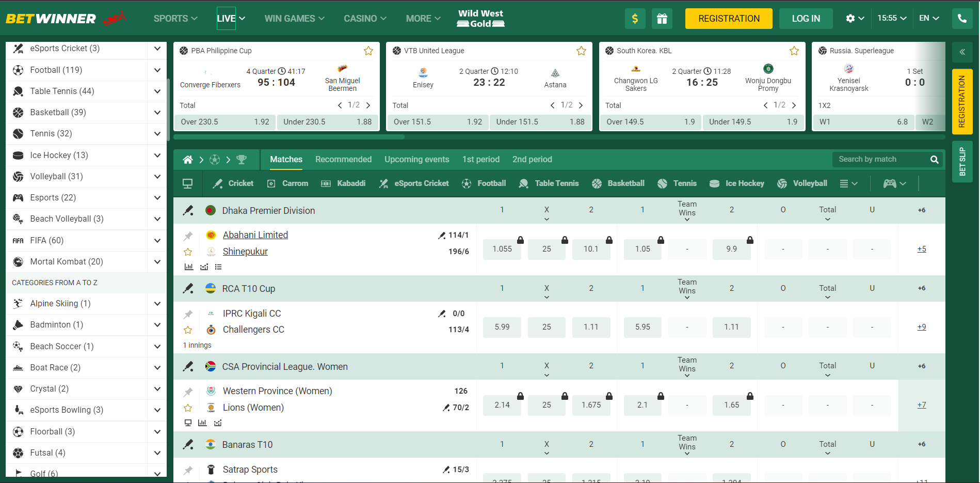Collapse side panel with double-arrow icon
The image size is (980, 483).
coord(962,52)
